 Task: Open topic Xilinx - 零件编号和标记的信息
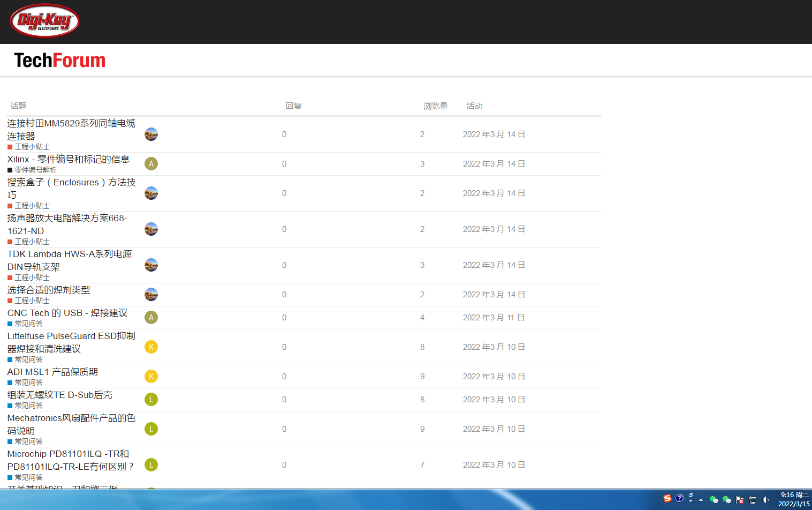(69, 159)
